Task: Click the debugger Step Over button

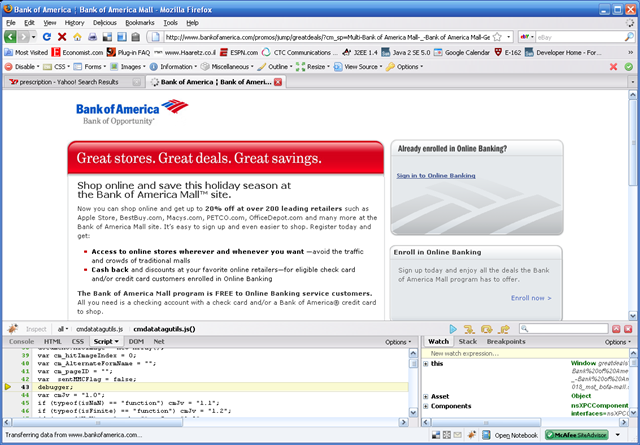Action: [486, 328]
